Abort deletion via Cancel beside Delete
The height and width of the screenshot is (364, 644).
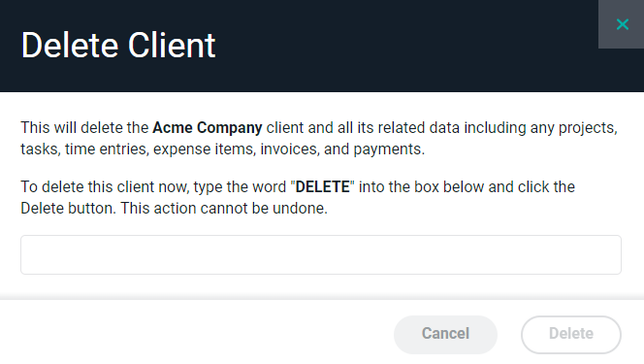click(x=445, y=335)
